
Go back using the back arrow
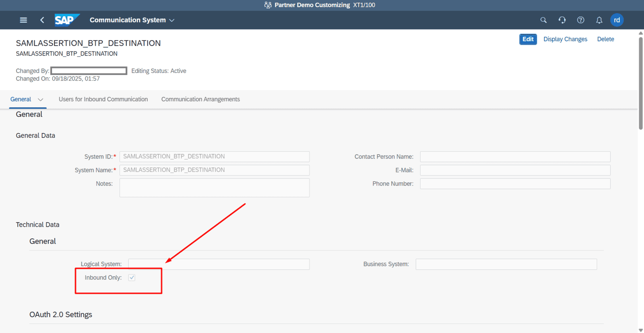tap(42, 20)
